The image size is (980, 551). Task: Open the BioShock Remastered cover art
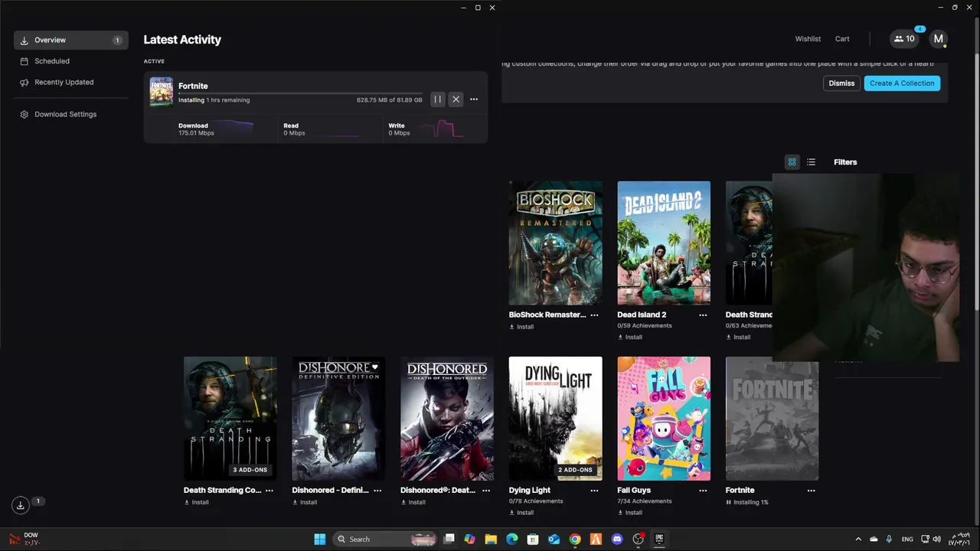(556, 243)
